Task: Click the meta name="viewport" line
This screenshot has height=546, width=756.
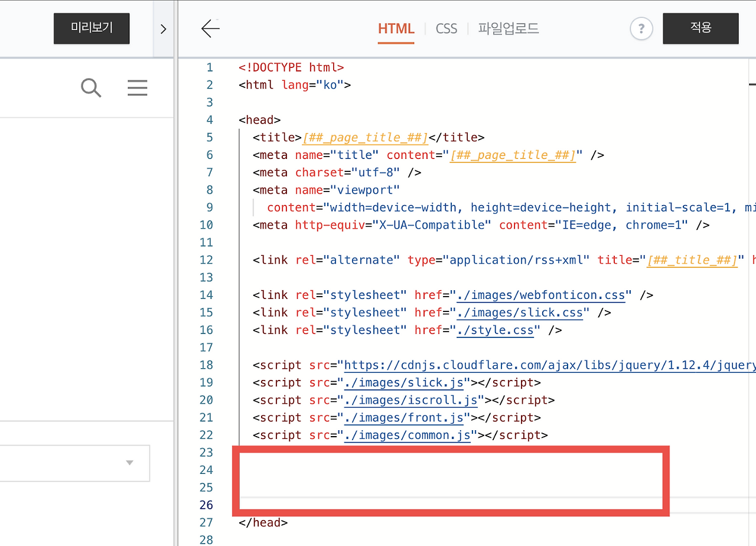Action: [x=326, y=190]
